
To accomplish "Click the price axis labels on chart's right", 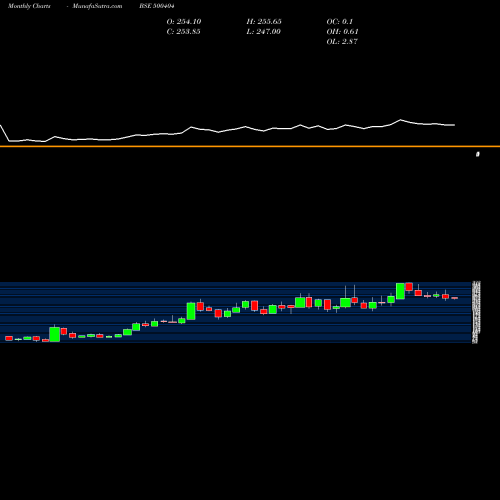I will [476, 312].
